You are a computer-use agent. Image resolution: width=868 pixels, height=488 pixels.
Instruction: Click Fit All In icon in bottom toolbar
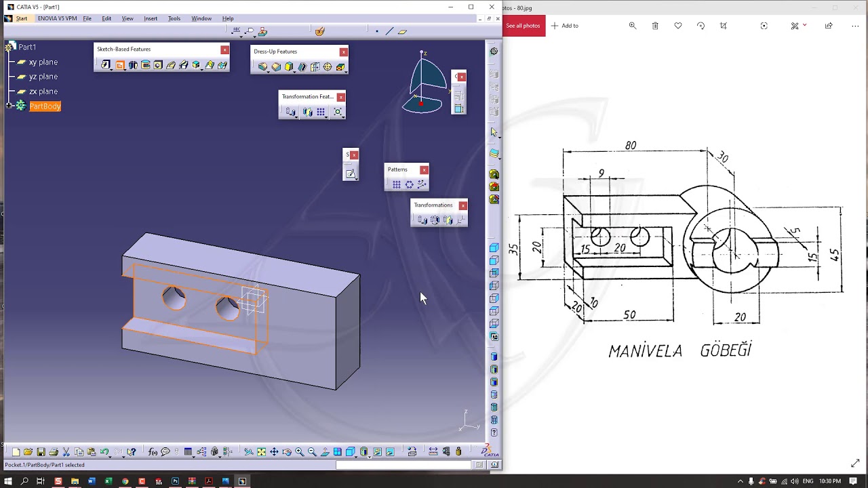261,452
